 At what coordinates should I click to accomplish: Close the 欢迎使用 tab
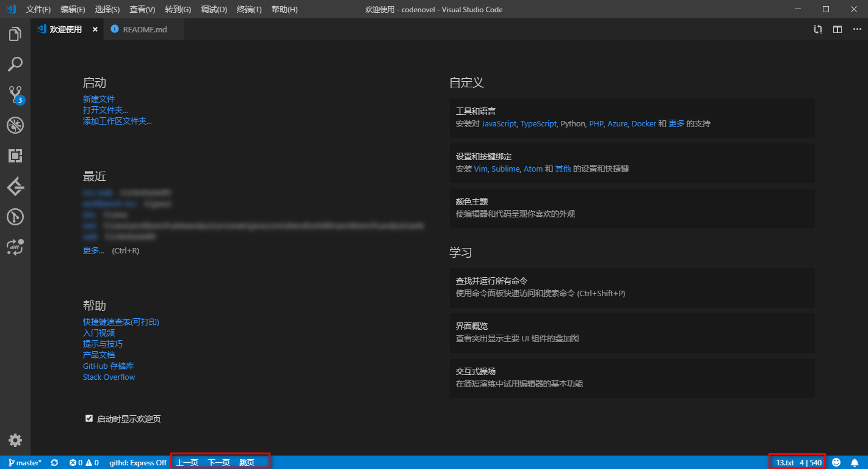(x=95, y=29)
